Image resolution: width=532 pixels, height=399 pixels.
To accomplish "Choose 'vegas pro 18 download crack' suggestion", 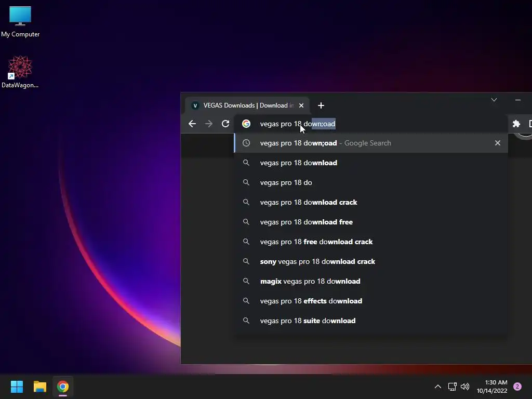I will (x=371, y=202).
